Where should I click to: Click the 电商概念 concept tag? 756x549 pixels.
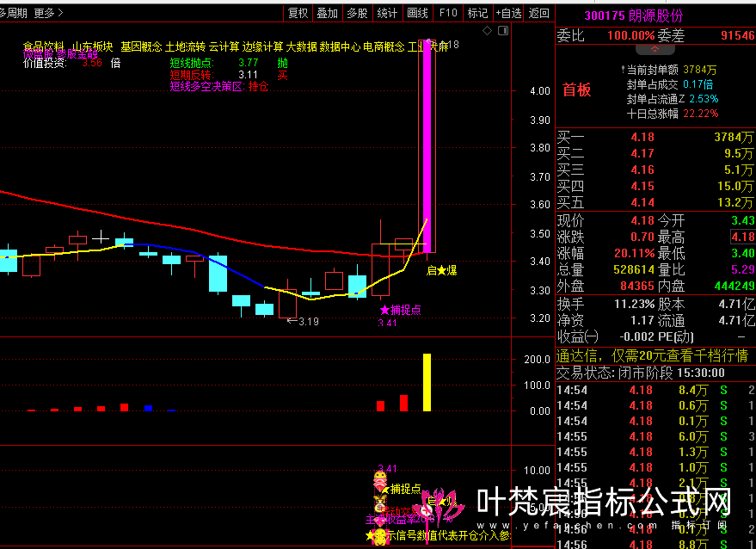[x=384, y=46]
